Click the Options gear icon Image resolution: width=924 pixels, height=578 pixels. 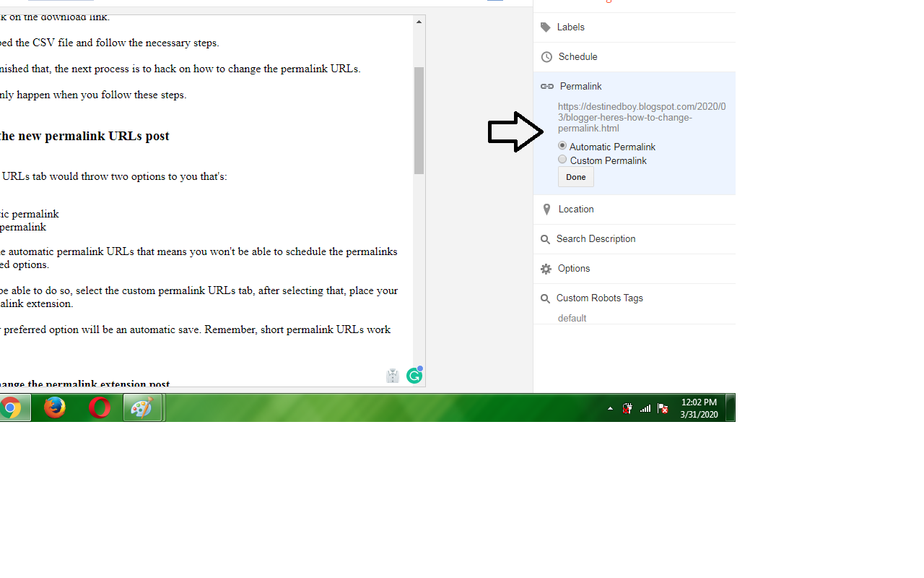click(546, 269)
